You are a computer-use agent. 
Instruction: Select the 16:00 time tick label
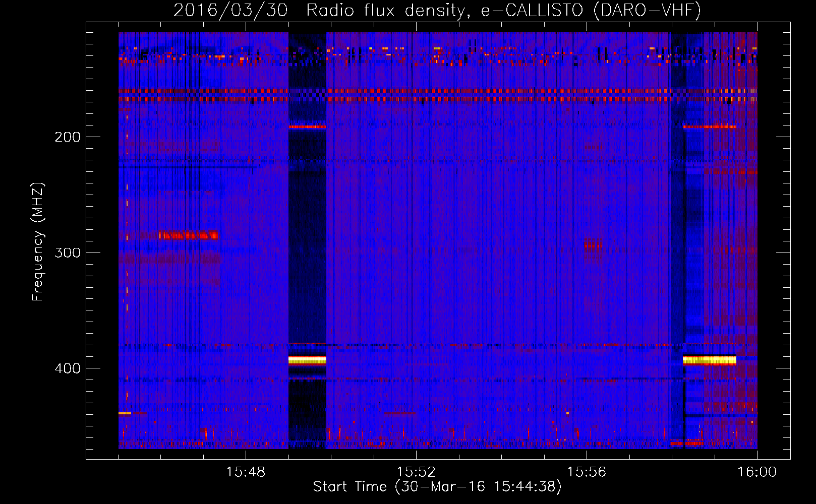click(x=756, y=472)
